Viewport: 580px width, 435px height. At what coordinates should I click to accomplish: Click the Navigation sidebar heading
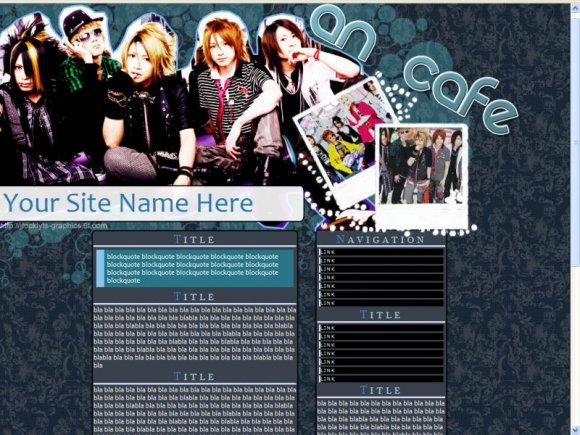pyautogui.click(x=381, y=240)
